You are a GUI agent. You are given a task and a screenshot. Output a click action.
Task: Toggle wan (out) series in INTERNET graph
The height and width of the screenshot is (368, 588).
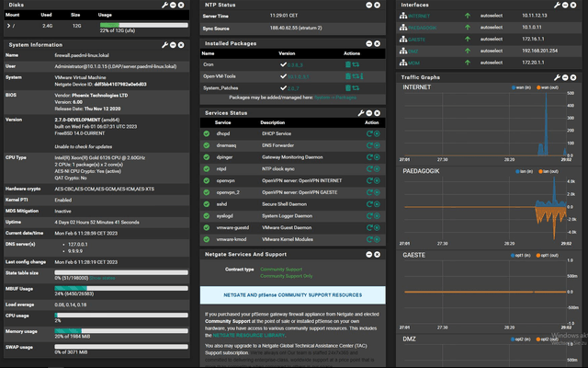coord(548,87)
